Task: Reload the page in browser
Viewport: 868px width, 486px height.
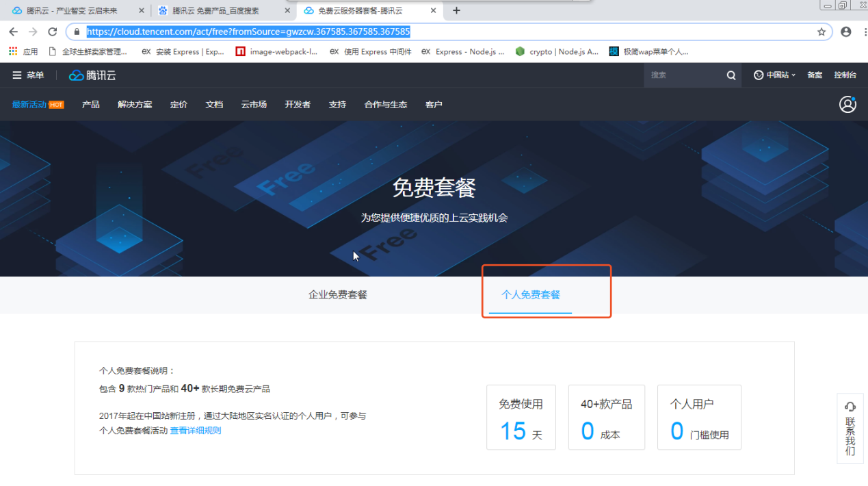Action: [x=52, y=31]
